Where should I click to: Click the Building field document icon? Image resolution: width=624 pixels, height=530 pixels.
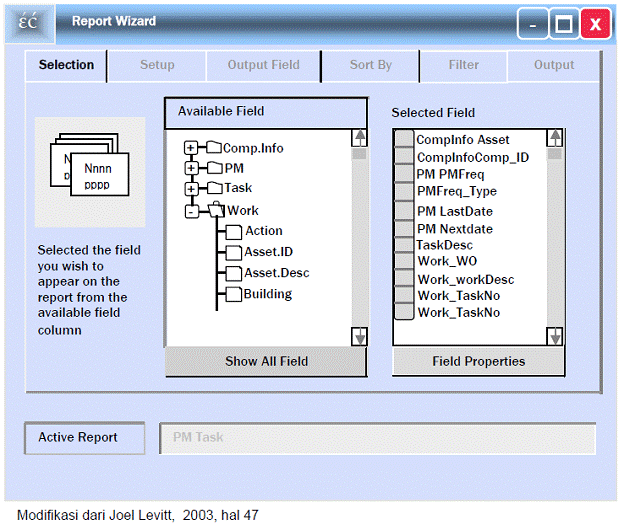click(x=234, y=294)
